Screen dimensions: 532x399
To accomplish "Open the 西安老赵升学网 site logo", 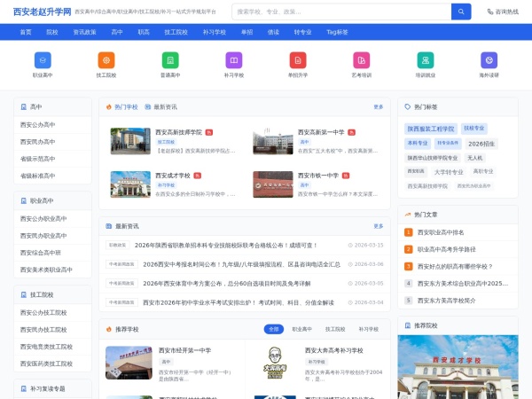I will (42, 12).
